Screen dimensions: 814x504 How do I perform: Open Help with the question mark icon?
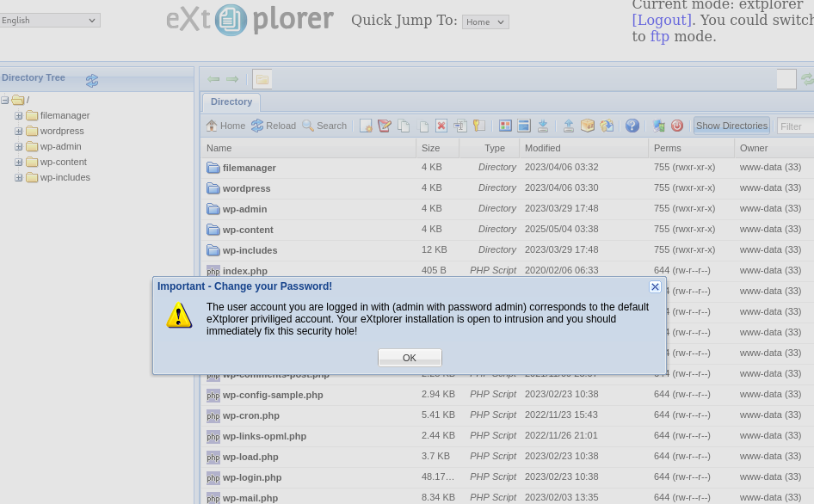coord(632,126)
